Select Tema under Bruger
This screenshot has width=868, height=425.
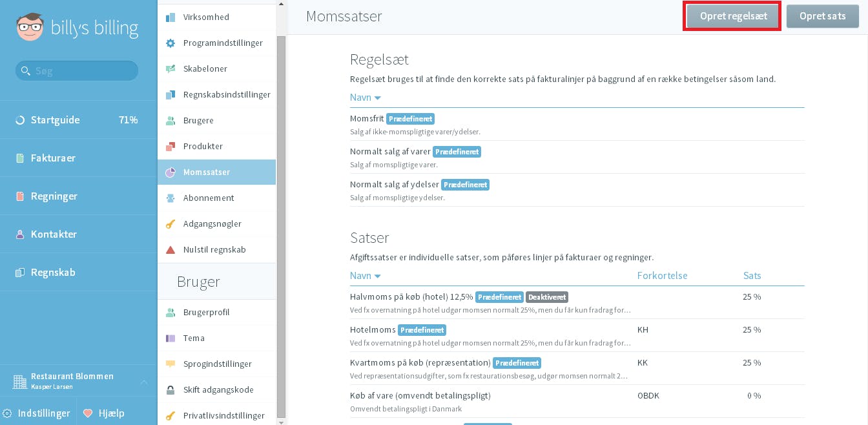tap(216, 338)
